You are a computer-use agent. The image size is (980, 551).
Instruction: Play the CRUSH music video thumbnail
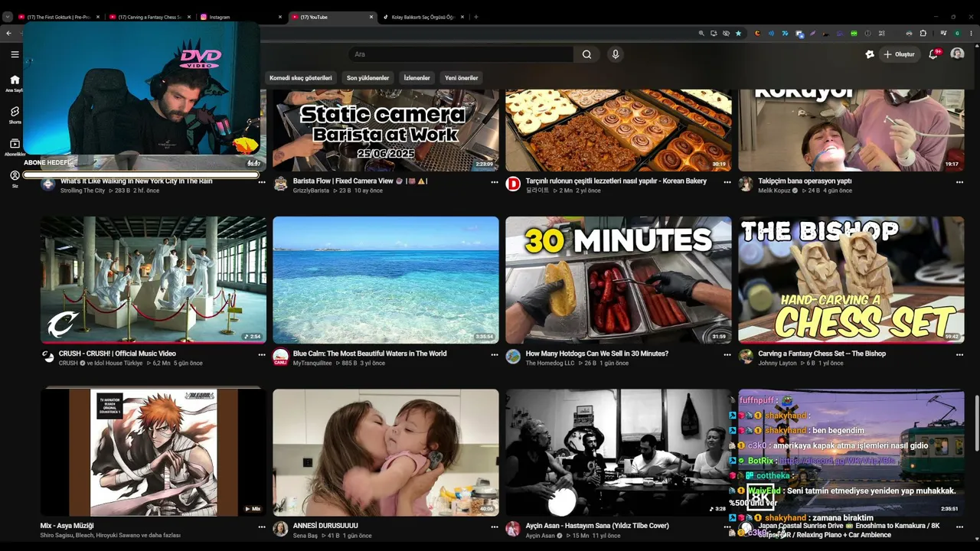[x=153, y=280]
